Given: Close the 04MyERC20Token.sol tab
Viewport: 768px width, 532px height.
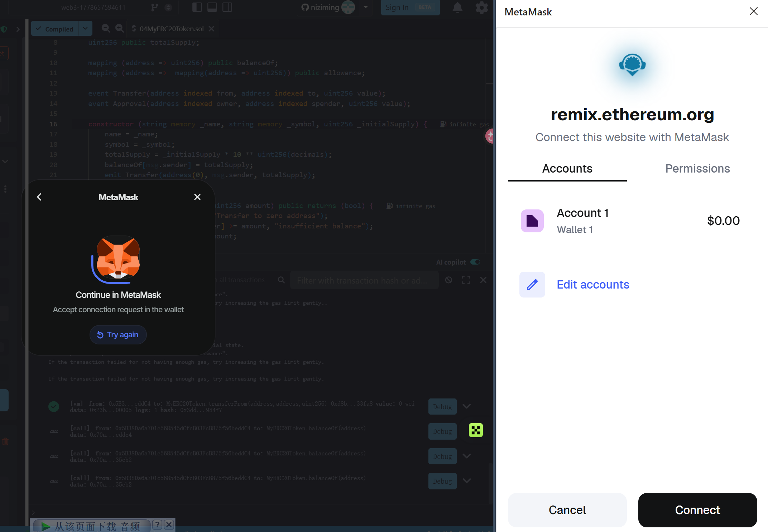Looking at the screenshot, I should coord(212,29).
